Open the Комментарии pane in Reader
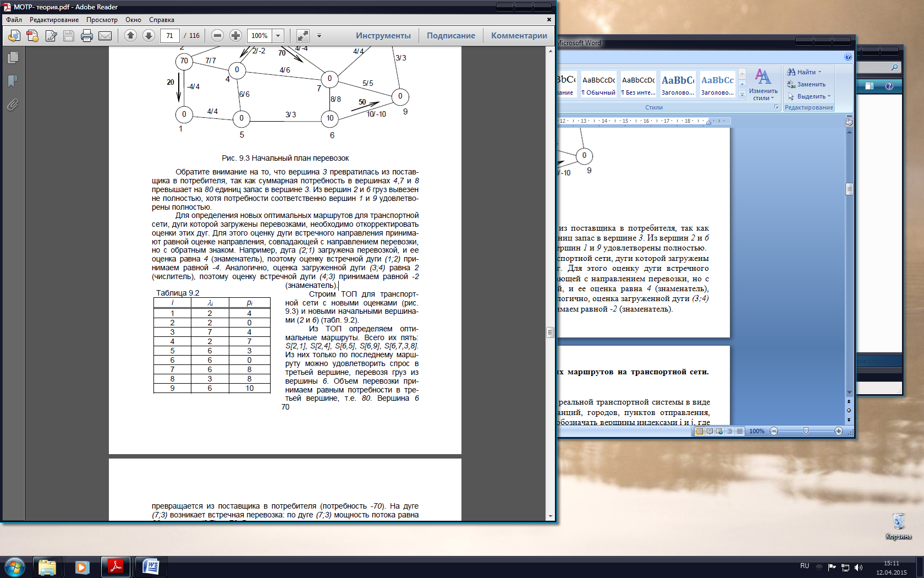 [519, 36]
